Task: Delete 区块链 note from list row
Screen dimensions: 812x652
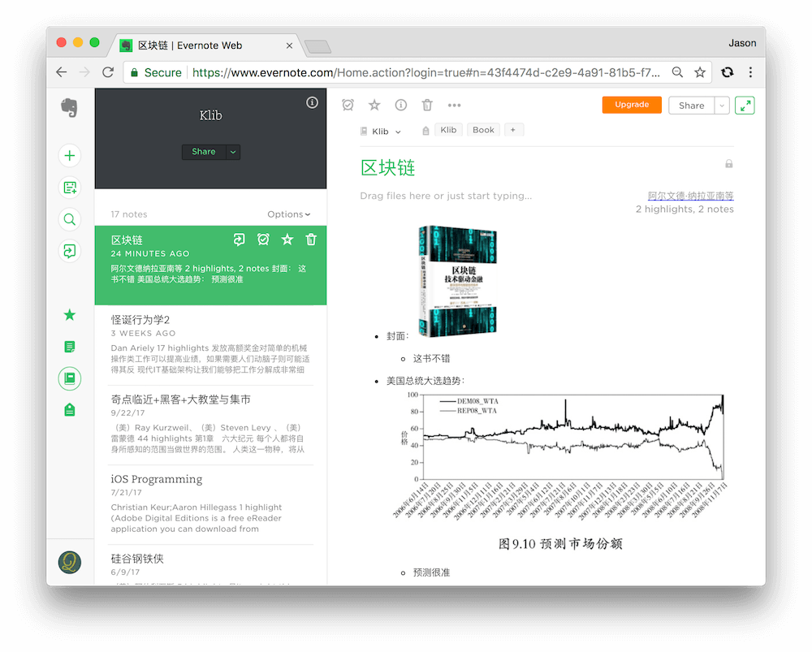Action: (311, 240)
